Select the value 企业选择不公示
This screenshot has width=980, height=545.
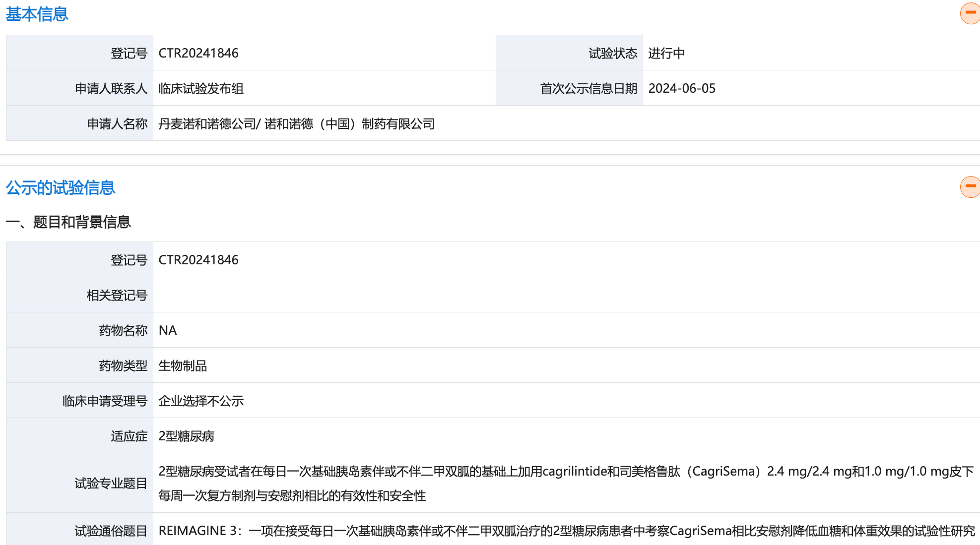[201, 401]
